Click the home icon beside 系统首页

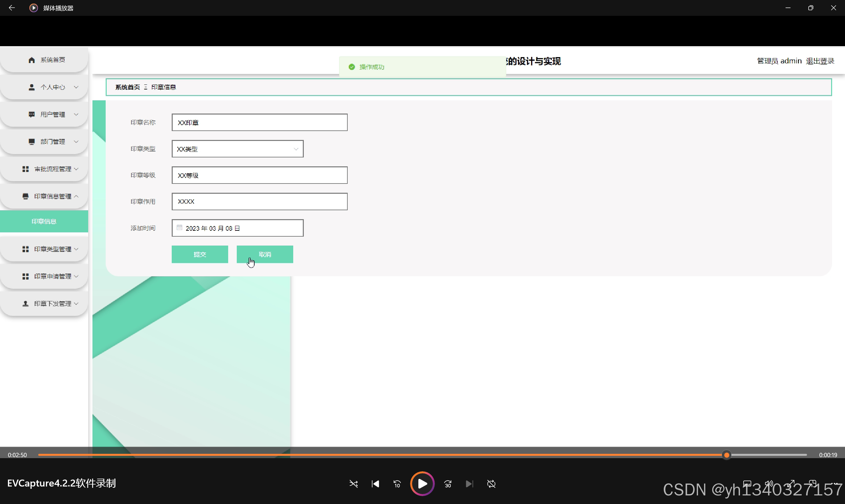32,60
